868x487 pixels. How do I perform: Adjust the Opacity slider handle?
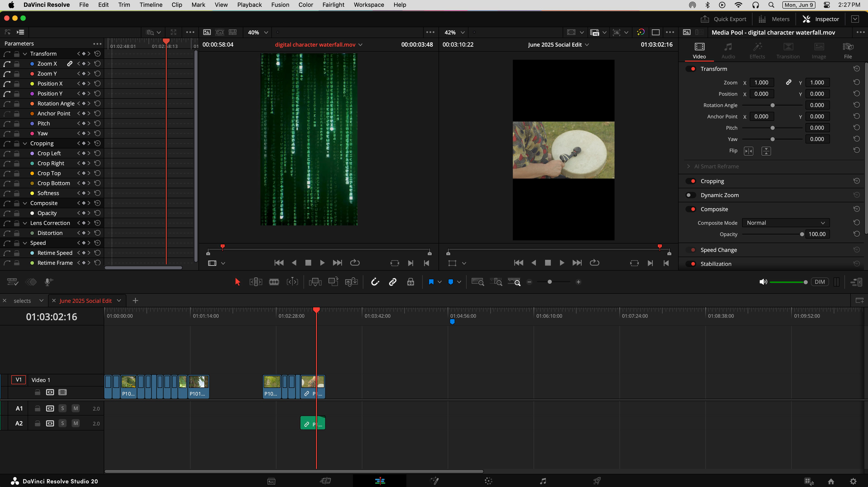tap(802, 234)
